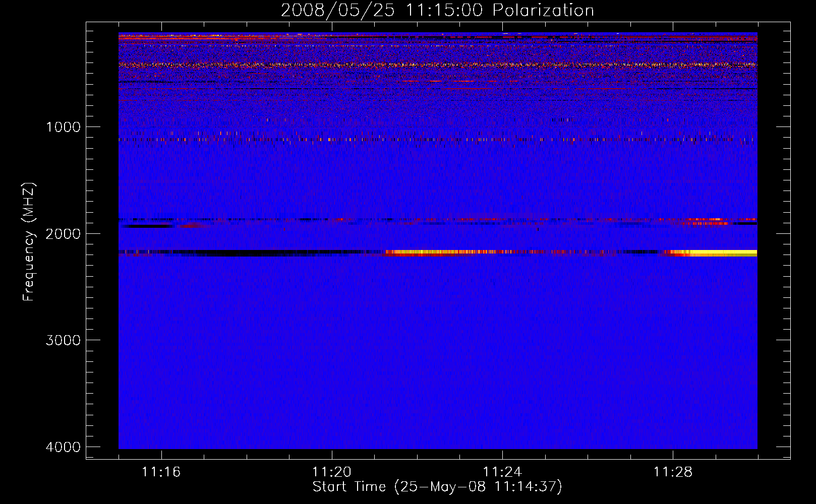Click the 1000 frequency tick label

pyautogui.click(x=63, y=127)
